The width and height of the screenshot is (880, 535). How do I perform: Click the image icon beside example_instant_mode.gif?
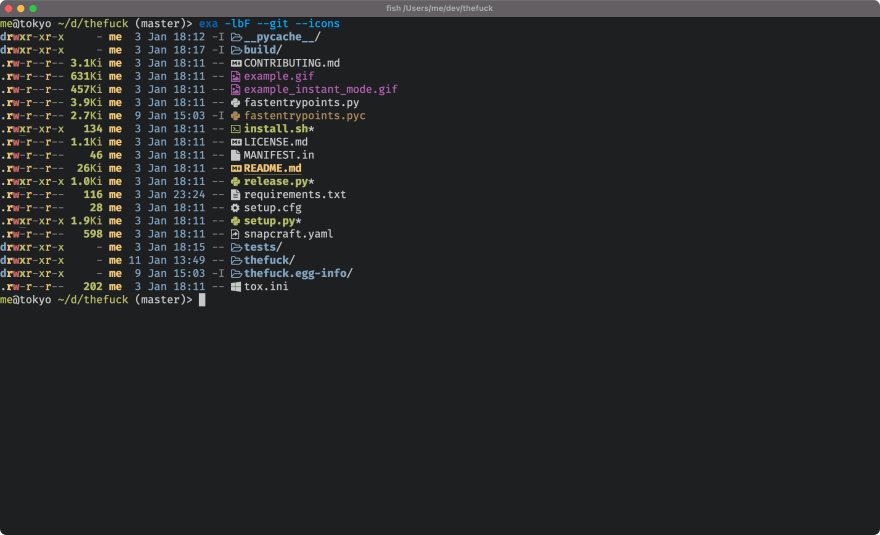[236, 89]
